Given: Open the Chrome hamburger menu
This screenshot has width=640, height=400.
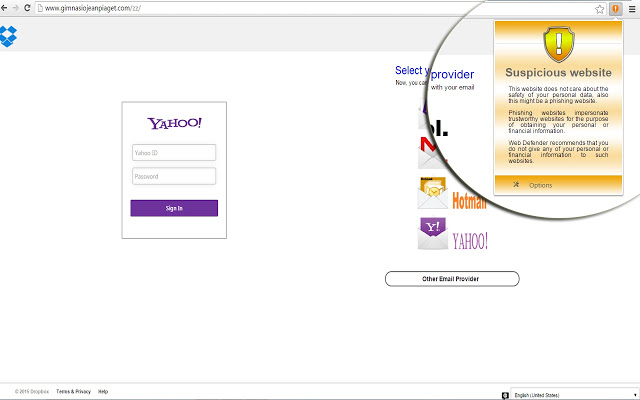Looking at the screenshot, I should 632,9.
